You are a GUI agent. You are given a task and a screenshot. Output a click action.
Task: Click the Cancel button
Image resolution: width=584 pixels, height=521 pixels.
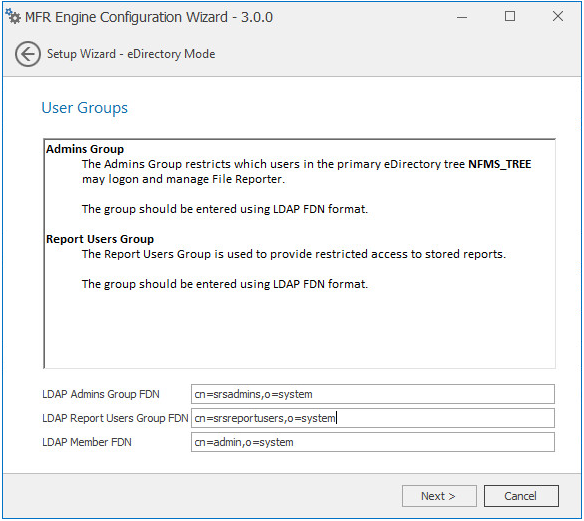[521, 496]
